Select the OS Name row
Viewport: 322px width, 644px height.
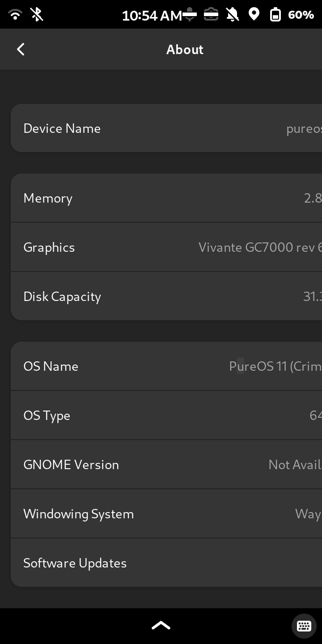pos(166,366)
